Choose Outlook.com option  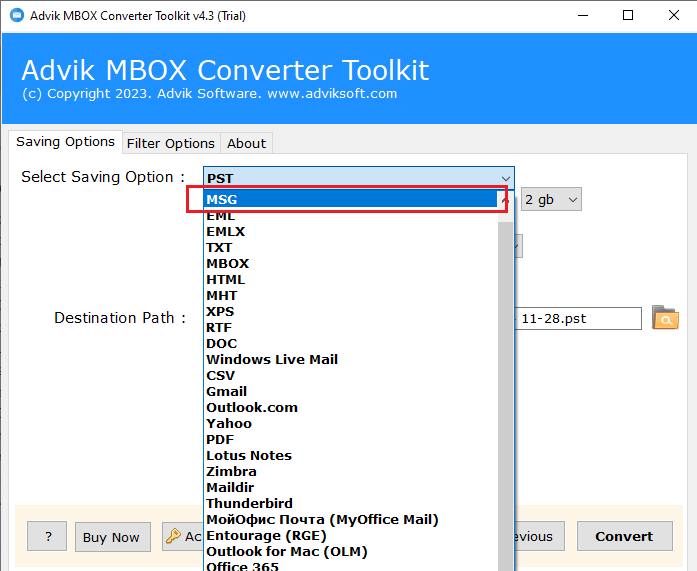(x=350, y=407)
